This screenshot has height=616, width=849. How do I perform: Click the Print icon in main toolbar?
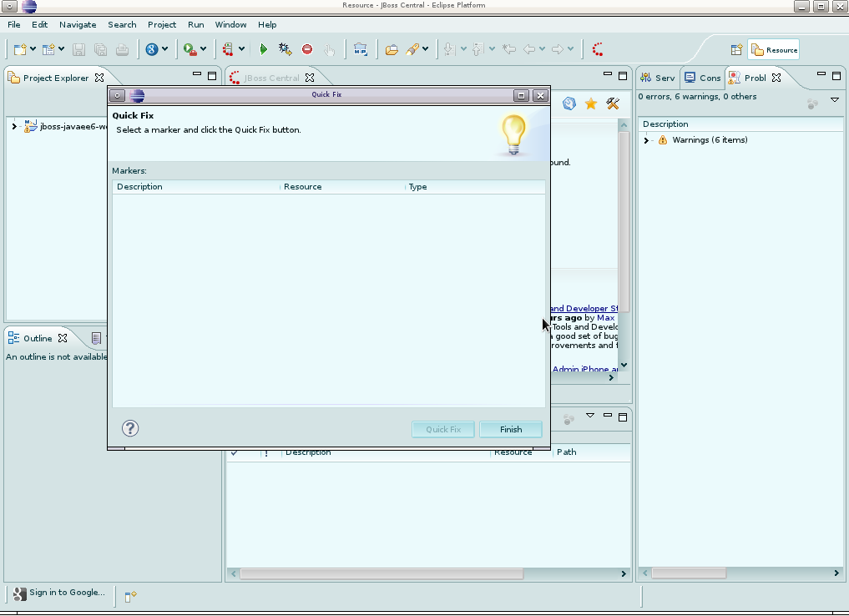click(122, 50)
